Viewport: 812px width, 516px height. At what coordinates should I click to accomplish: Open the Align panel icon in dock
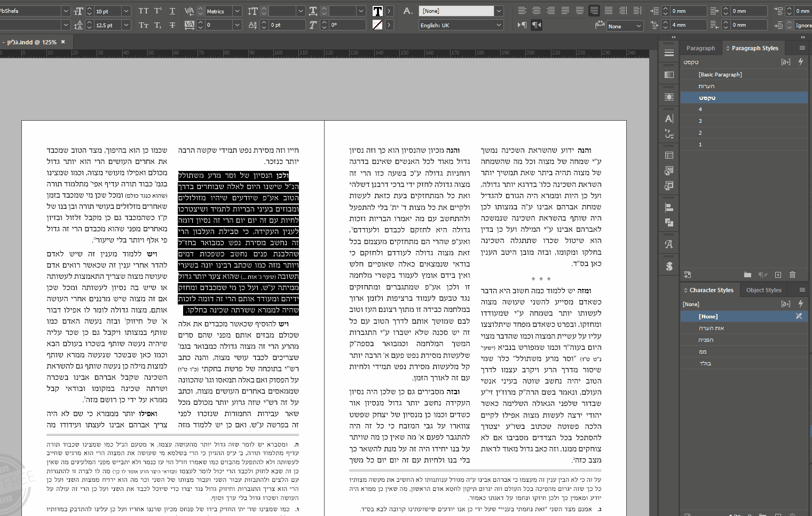coord(669,208)
